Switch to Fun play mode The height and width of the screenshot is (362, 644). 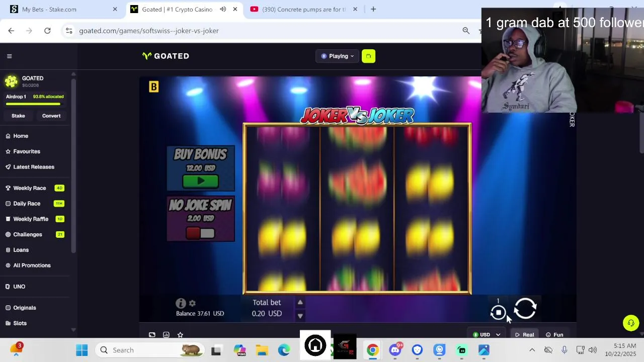[x=554, y=335]
